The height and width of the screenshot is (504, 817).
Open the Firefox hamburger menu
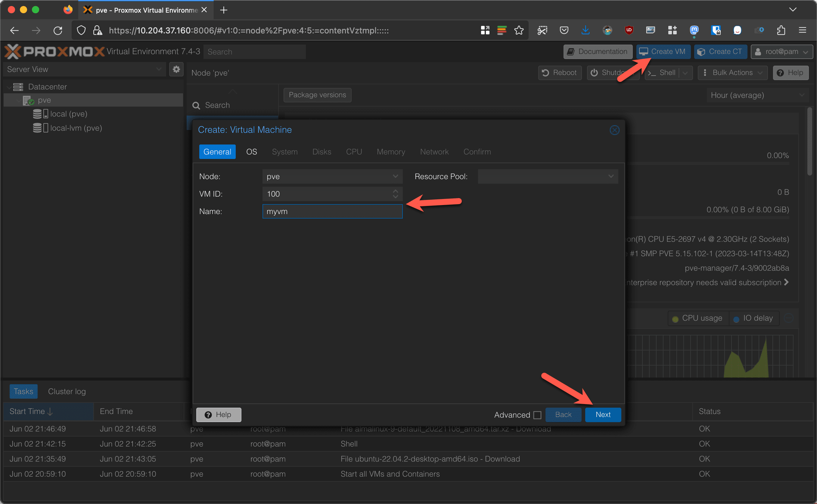802,30
